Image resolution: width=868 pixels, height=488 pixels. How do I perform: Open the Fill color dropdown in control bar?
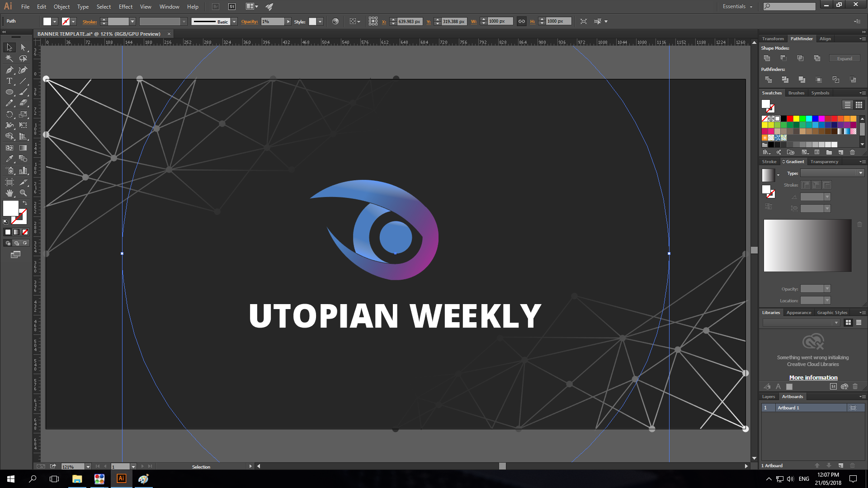click(55, 22)
